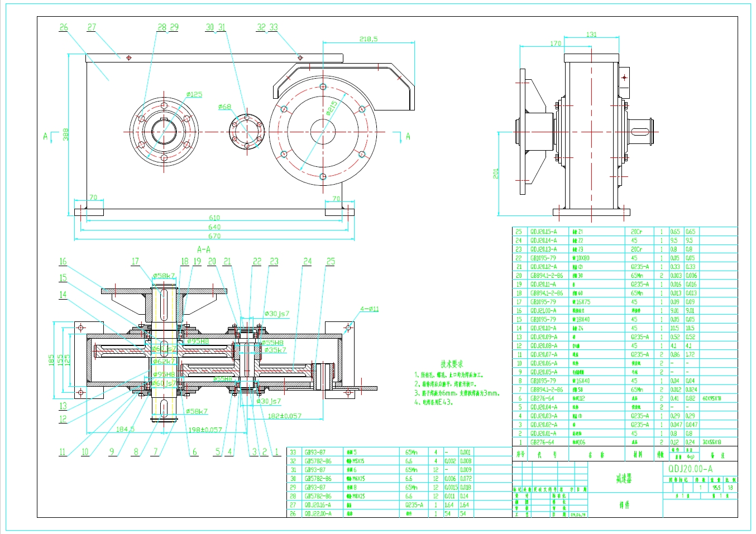The width and height of the screenshot is (756, 534).
Task: Click the 技术要求 technical requirements heading
Action: pos(452,364)
